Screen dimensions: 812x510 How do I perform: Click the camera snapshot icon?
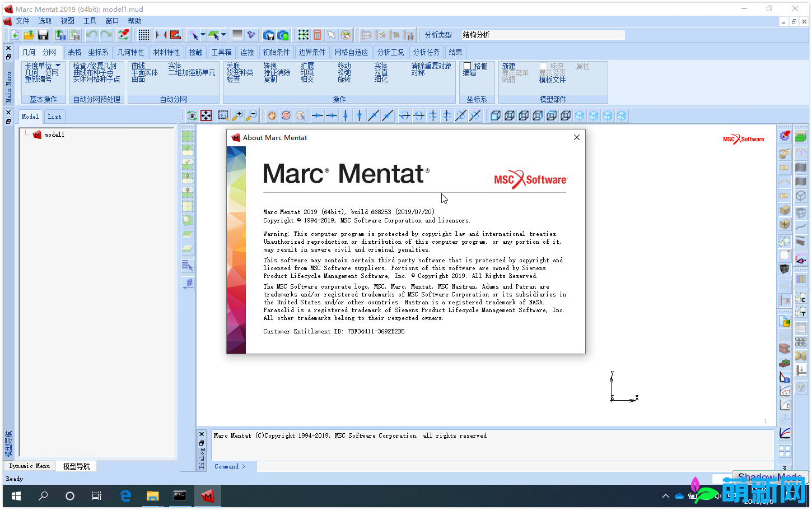tap(269, 35)
